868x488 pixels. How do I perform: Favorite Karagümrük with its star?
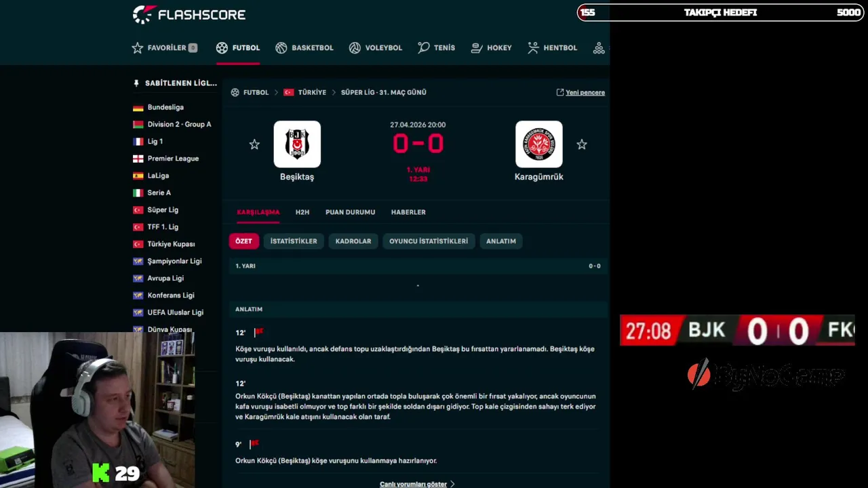click(x=582, y=144)
